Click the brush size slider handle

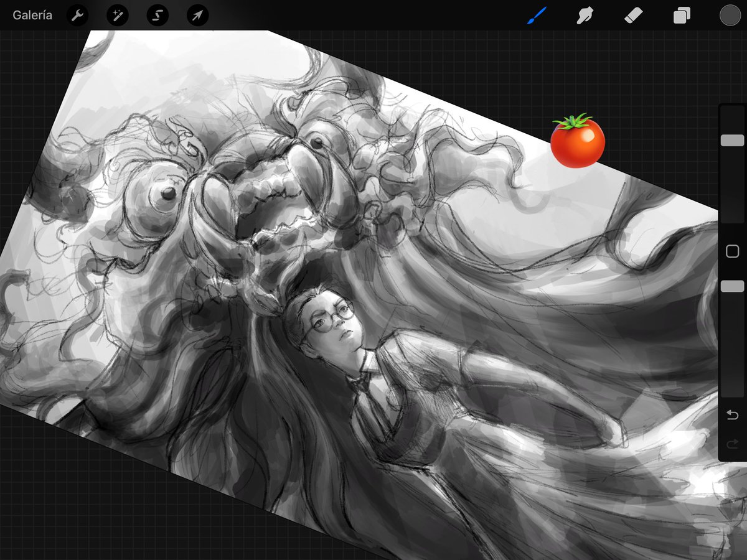(732, 141)
